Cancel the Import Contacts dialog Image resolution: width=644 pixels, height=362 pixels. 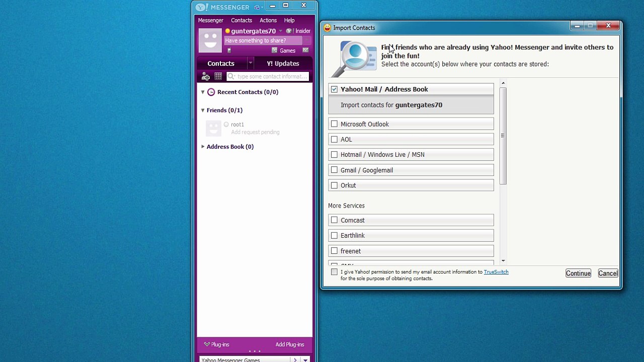(608, 273)
